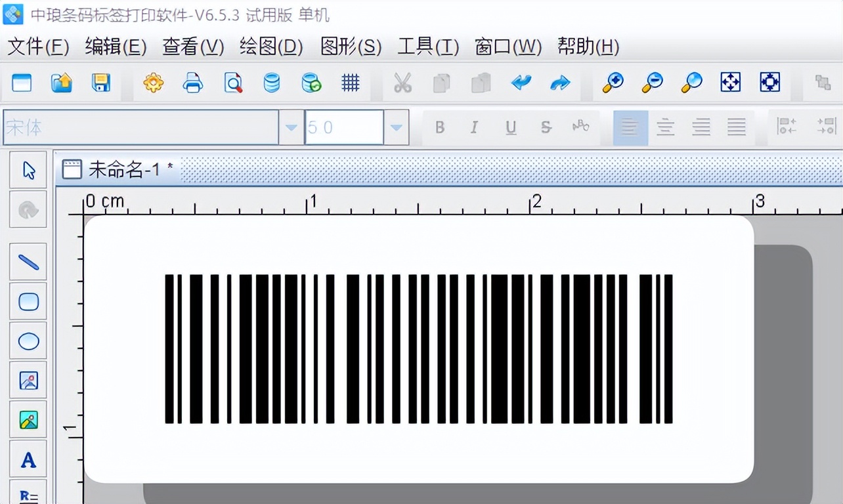Select the barcode object on the label
Image resolution: width=843 pixels, height=504 pixels.
[419, 349]
